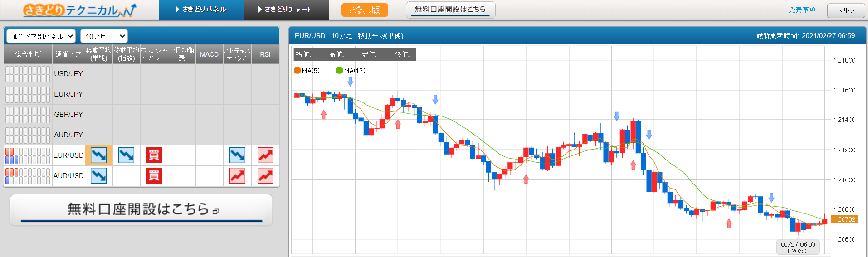Click EUR/USD overall judgment gauge

[x=28, y=155]
